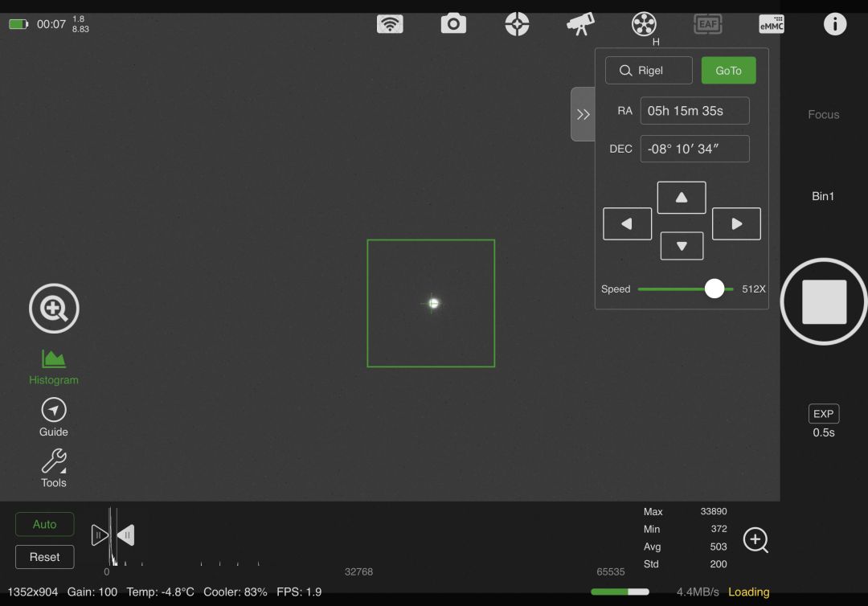
Task: Enable Auto histogram stretch
Action: click(45, 524)
